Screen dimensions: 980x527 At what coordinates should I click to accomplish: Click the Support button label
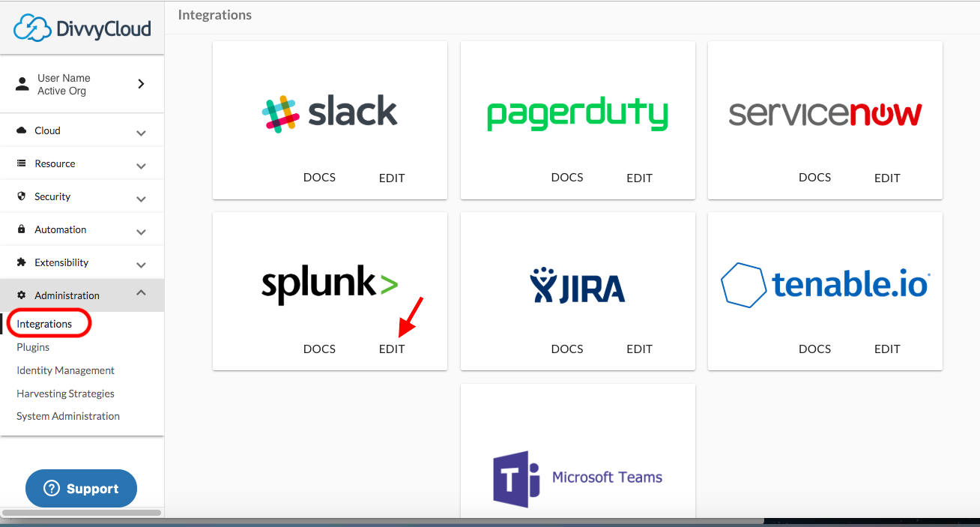coord(92,489)
